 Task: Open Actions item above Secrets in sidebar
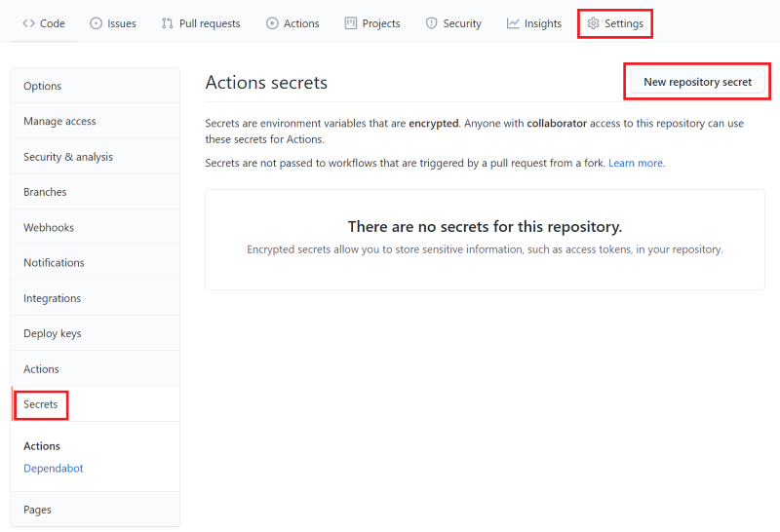coord(95,369)
